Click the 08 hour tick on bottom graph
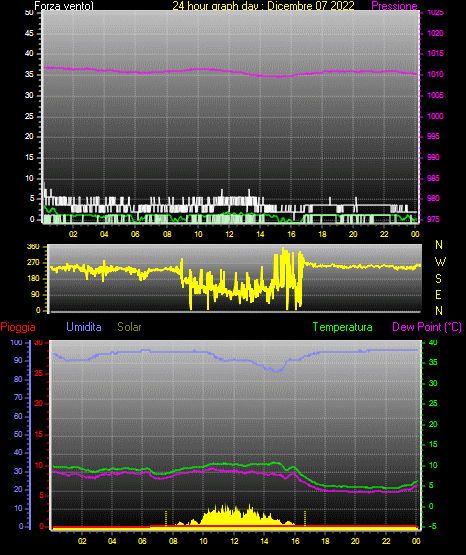Image resolution: width=466 pixels, height=555 pixels. tap(173, 541)
